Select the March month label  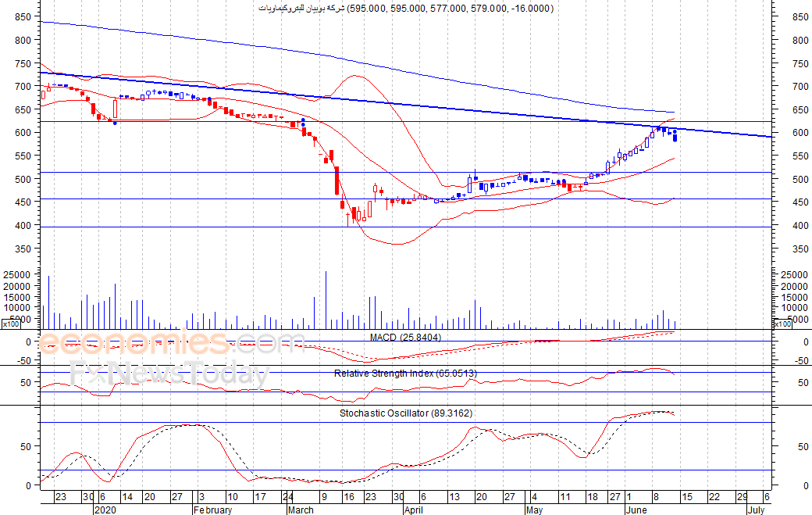pyautogui.click(x=301, y=510)
